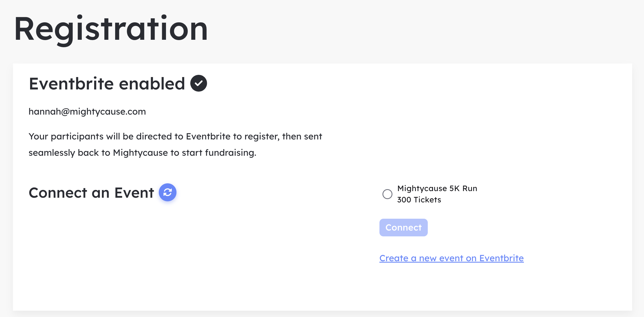
Task: Open Create a new event on Eventbrite
Action: [452, 258]
